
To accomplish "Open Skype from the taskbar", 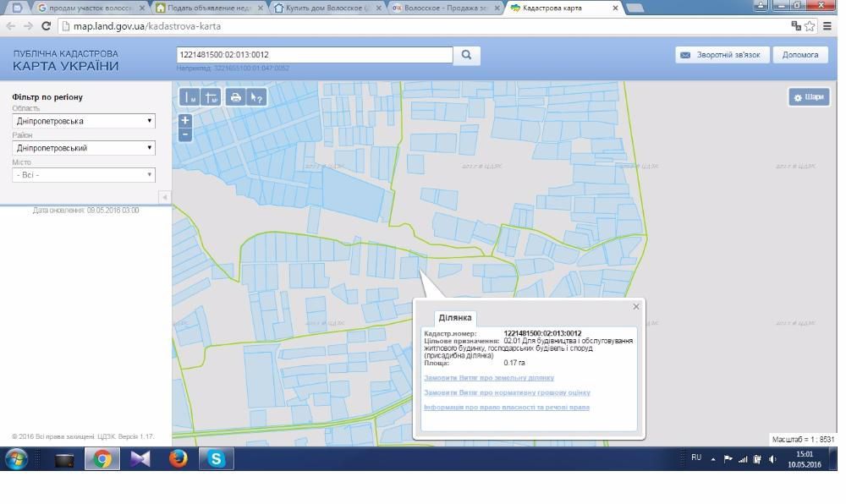I will click(216, 459).
